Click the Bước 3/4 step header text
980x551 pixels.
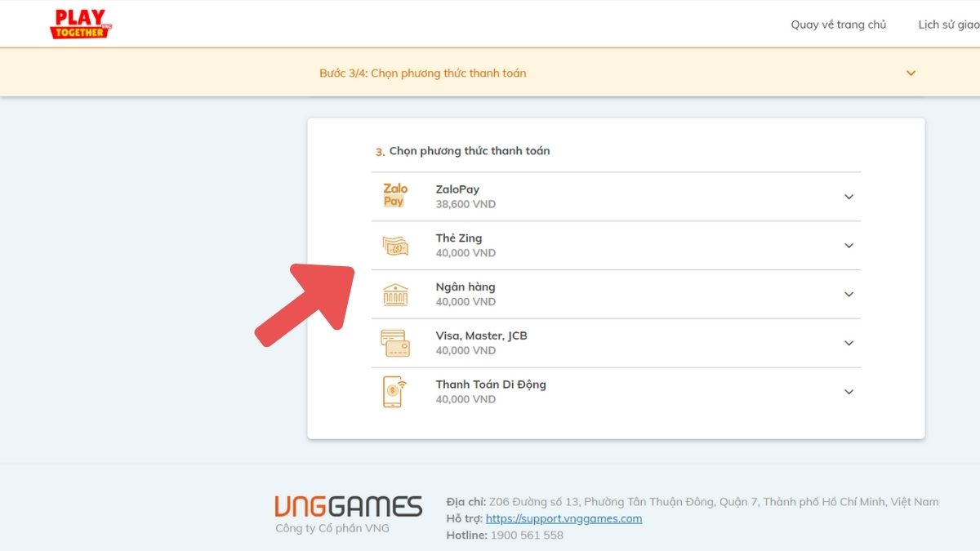coord(422,73)
